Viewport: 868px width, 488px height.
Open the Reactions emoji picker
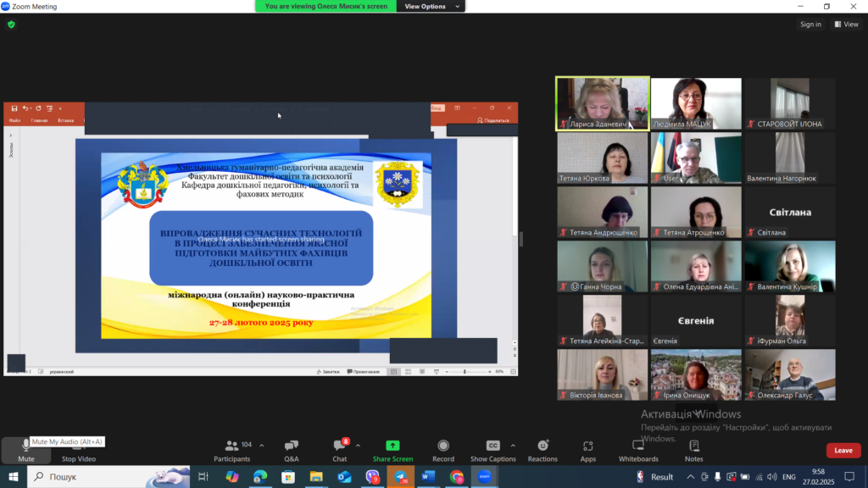coord(542,450)
